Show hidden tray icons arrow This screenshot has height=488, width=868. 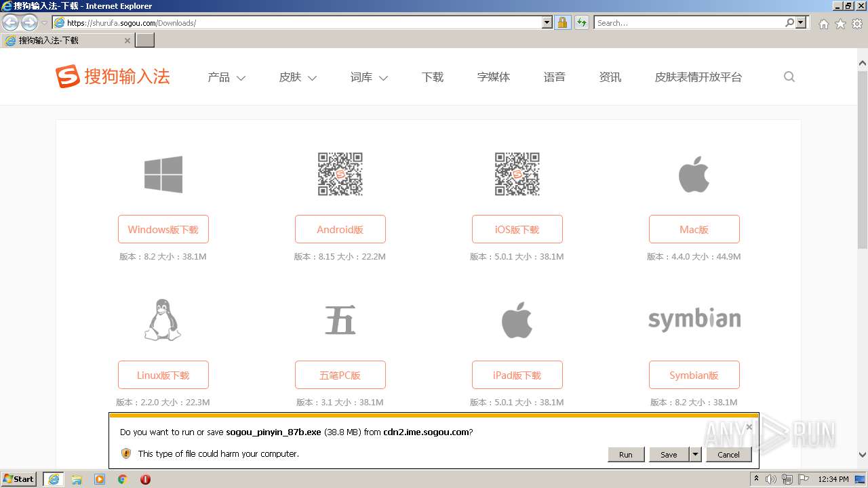756,479
